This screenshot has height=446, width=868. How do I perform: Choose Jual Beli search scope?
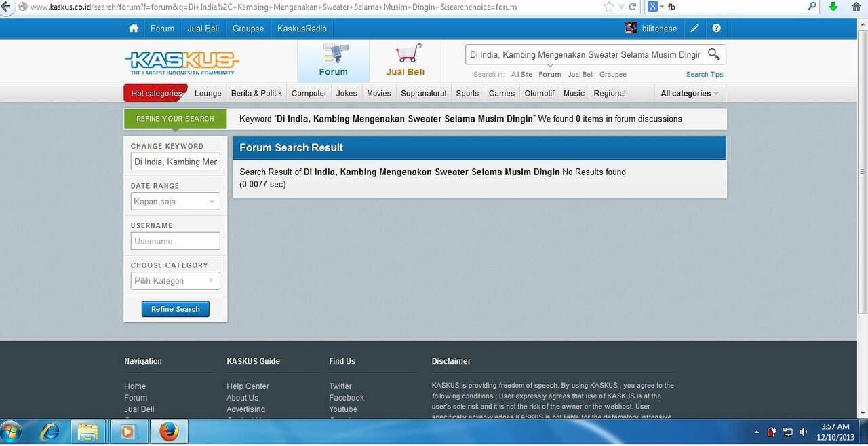(580, 75)
